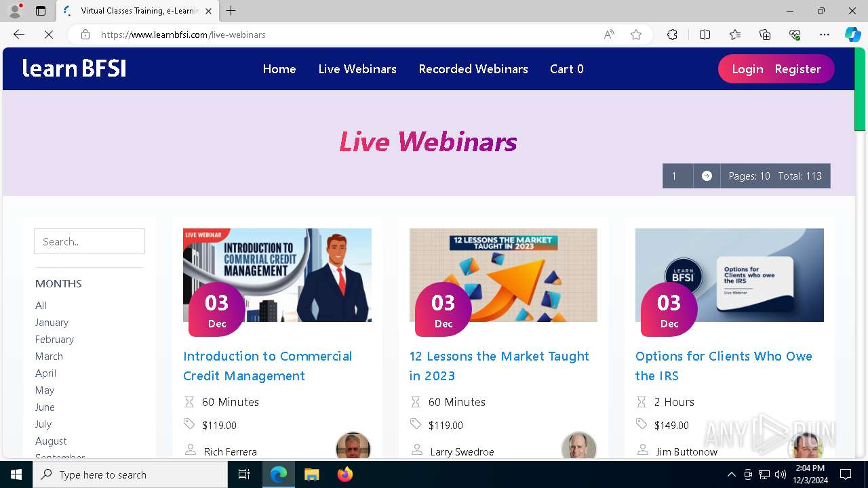Open Options for Clients Who Owe the IRS title
The width and height of the screenshot is (868, 488).
pyautogui.click(x=724, y=366)
